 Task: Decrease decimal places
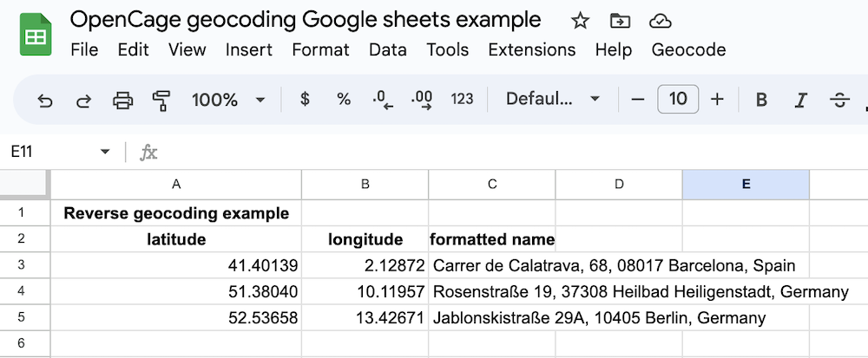[383, 100]
